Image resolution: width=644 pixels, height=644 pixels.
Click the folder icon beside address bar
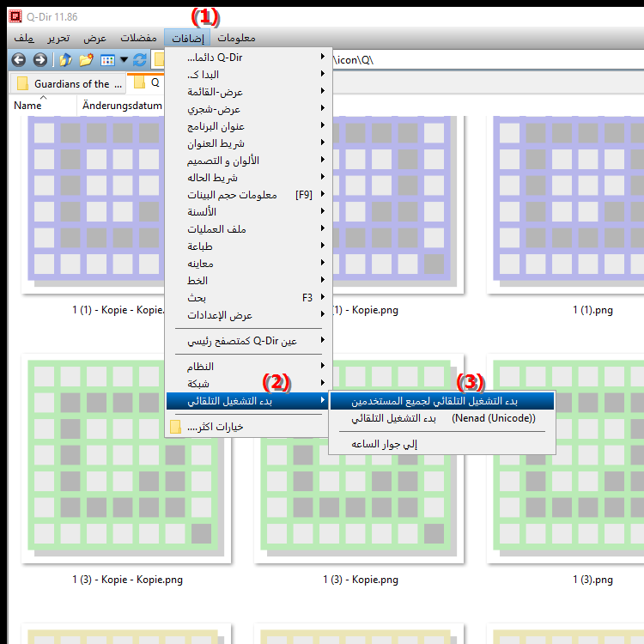159,60
